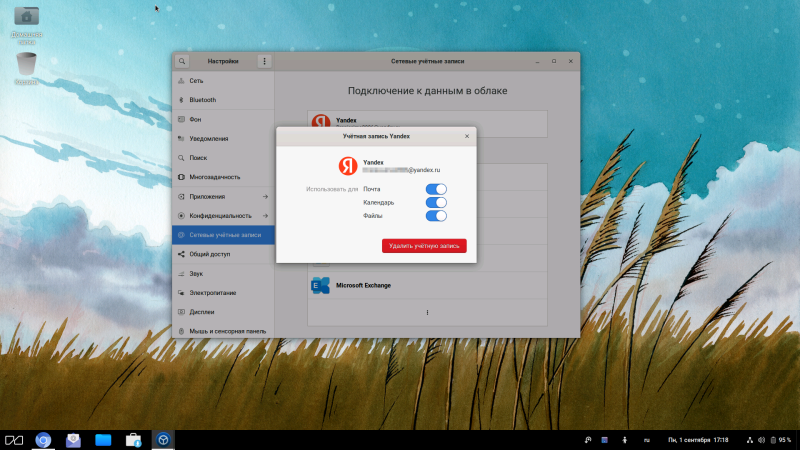Viewport: 800px width, 450px height.
Task: Click the search icon in Settings header
Action: [x=182, y=61]
